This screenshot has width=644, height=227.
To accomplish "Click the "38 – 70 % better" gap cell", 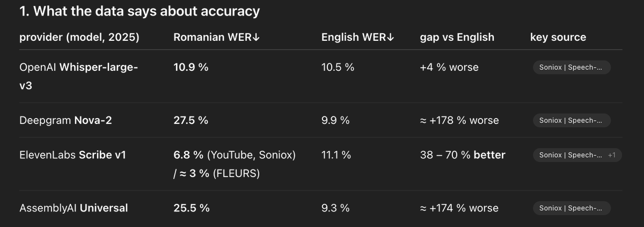I will pyautogui.click(x=462, y=155).
